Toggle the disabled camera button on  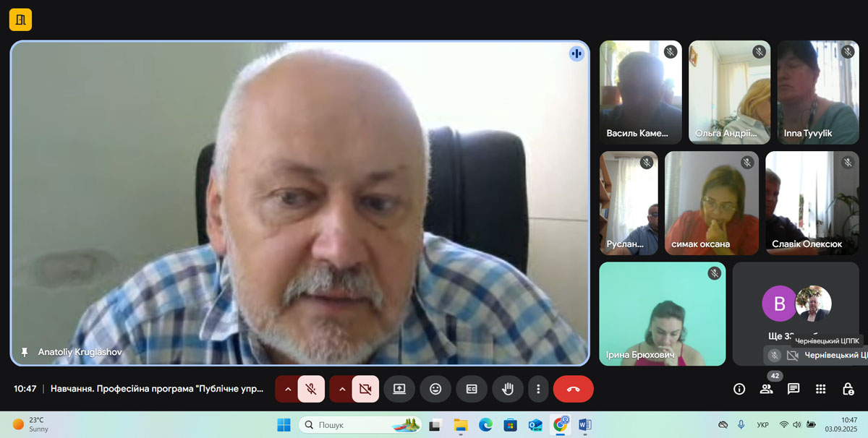point(365,389)
